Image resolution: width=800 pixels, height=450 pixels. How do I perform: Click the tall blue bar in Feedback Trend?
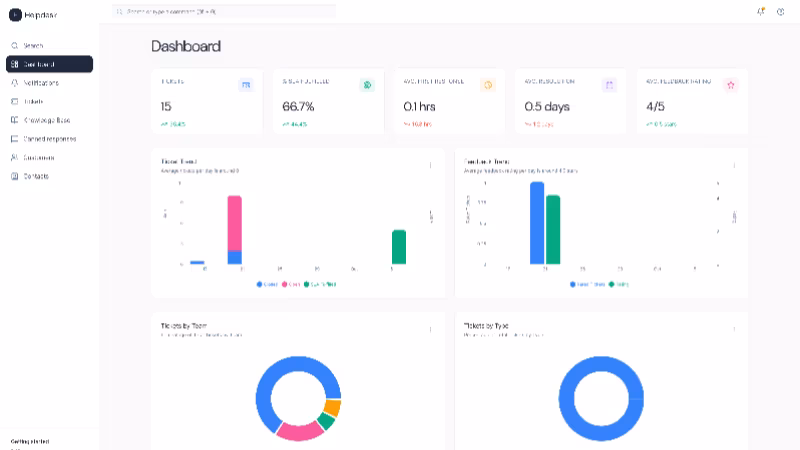(x=537, y=223)
